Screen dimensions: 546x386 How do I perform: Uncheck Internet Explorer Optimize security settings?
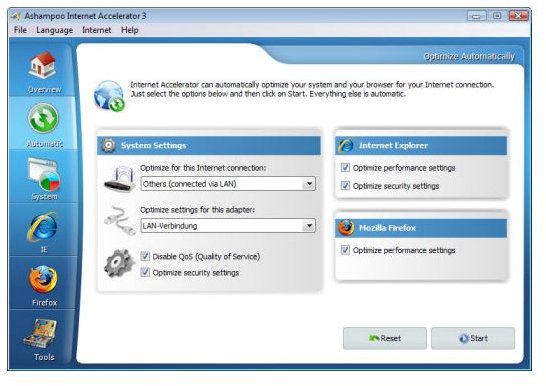coord(345,186)
